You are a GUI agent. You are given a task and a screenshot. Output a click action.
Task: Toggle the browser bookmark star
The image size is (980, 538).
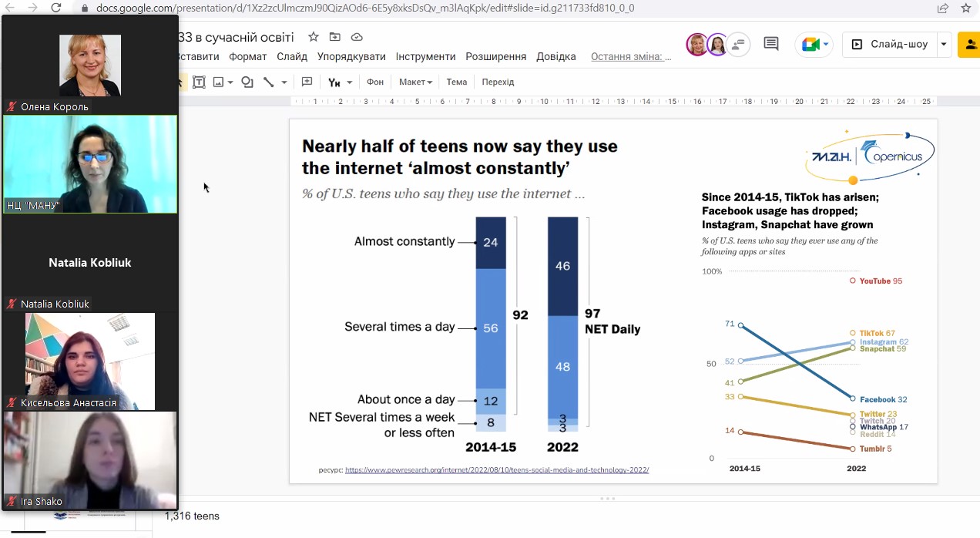[965, 8]
